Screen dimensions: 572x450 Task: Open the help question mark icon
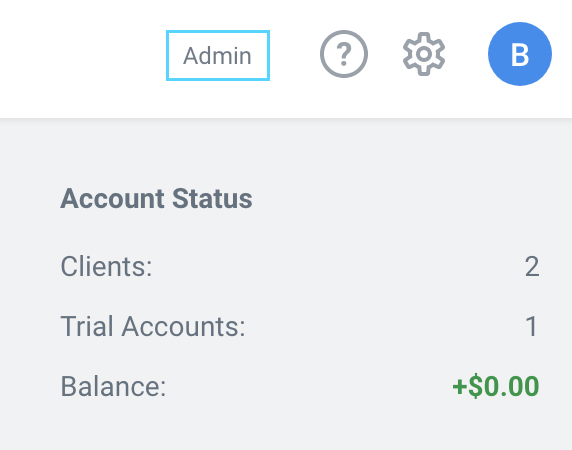tap(344, 54)
